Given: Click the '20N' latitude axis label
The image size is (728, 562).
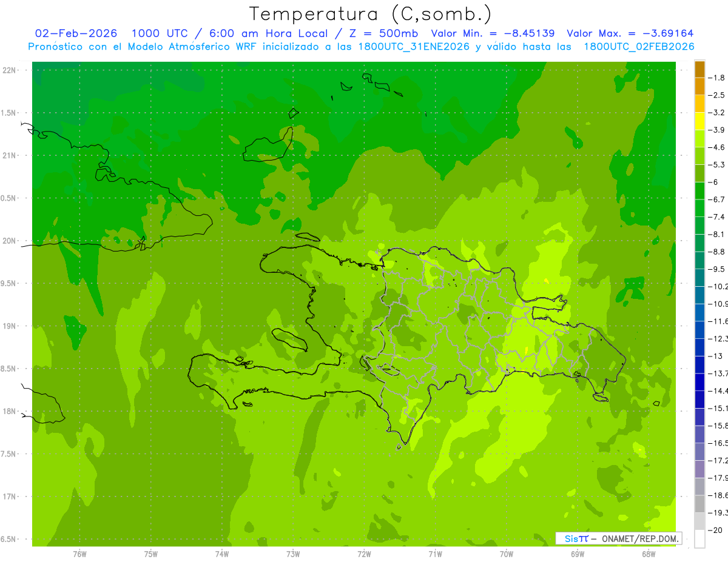Looking at the screenshot, I should 9,241.
